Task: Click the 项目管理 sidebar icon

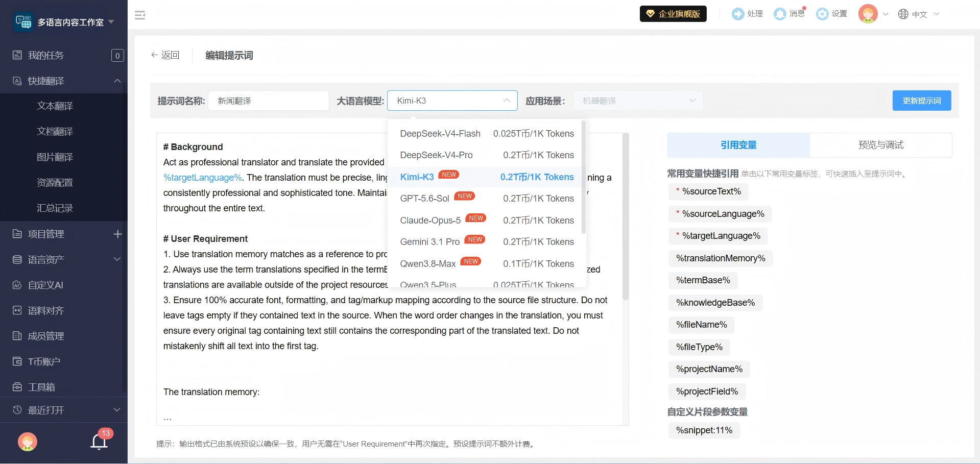Action: pos(17,234)
